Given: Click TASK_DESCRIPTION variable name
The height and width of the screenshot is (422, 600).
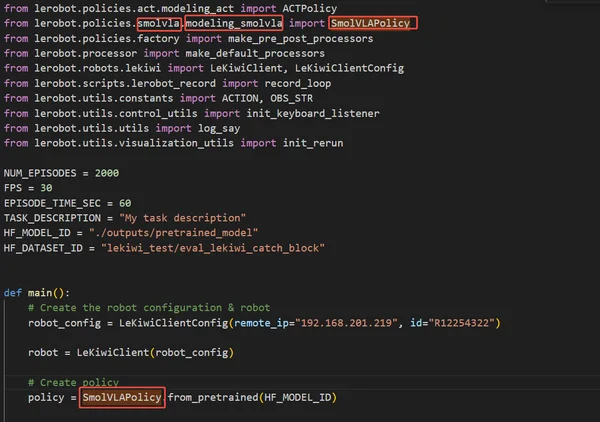Looking at the screenshot, I should pyautogui.click(x=52, y=218).
